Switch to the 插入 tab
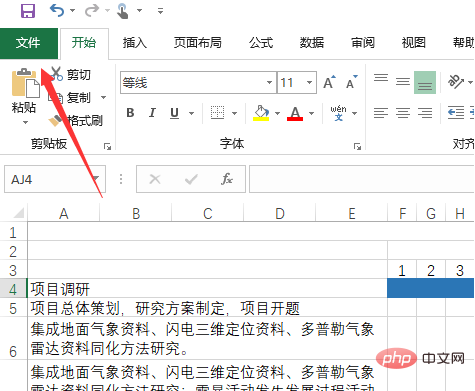This screenshot has width=475, height=391. [x=135, y=43]
